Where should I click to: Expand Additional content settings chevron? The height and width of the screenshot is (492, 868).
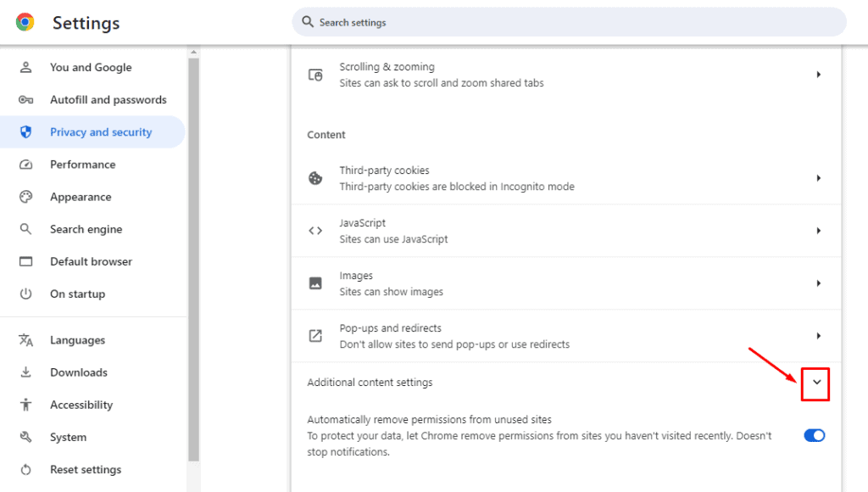817,383
